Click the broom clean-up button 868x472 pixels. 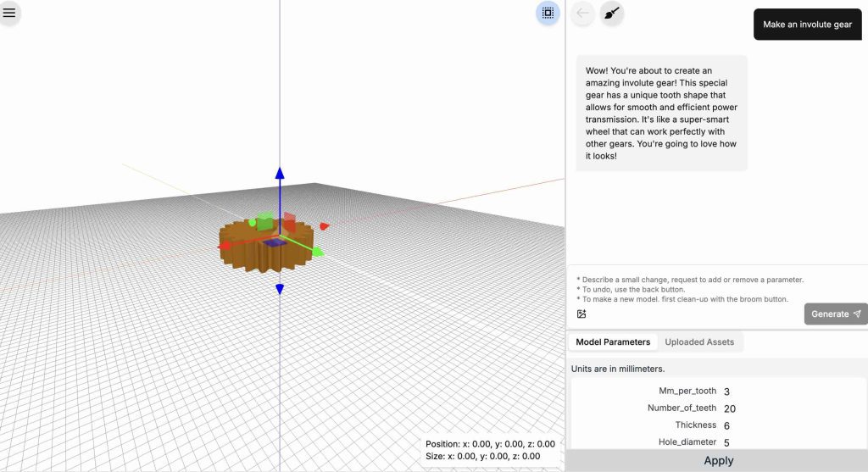point(612,14)
